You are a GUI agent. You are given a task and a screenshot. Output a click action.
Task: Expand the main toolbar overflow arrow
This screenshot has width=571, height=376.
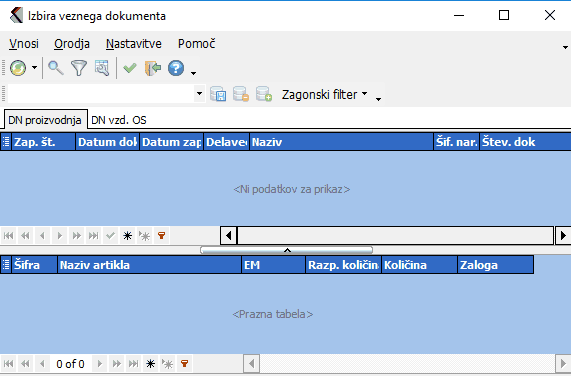coord(193,73)
